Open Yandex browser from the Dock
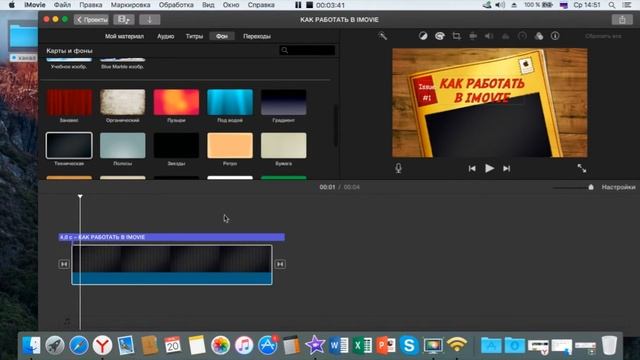The height and width of the screenshot is (360, 640). 102,345
